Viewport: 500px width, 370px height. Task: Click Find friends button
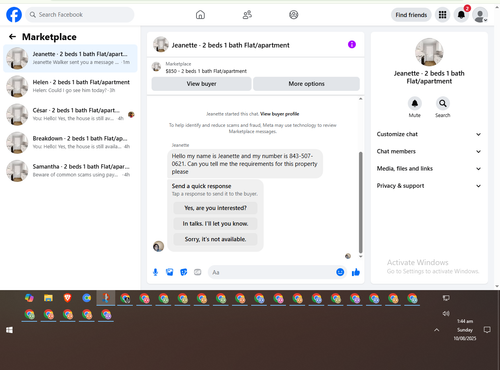411,15
